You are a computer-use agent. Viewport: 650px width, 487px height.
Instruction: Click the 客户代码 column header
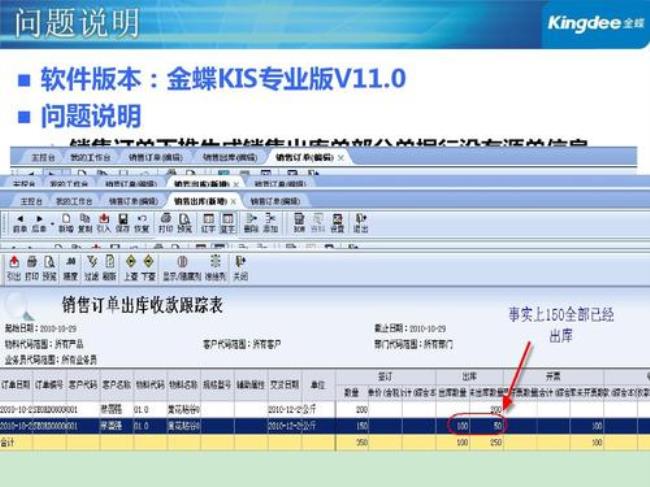click(x=82, y=385)
